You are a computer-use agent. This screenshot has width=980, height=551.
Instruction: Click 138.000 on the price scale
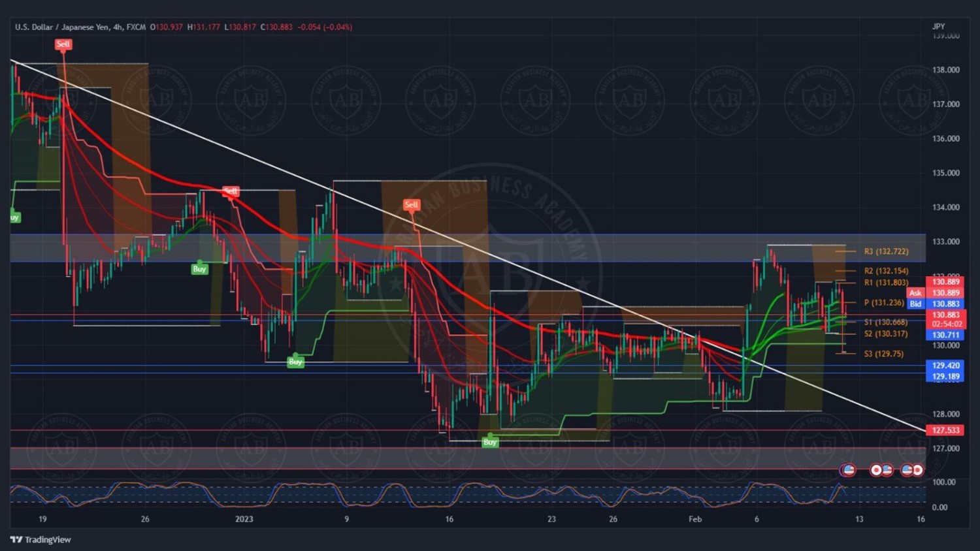click(x=946, y=70)
